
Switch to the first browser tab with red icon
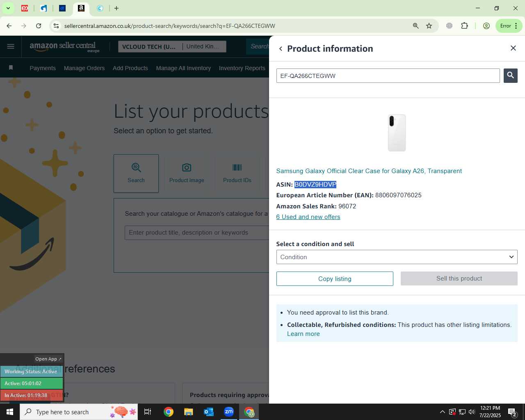click(25, 8)
